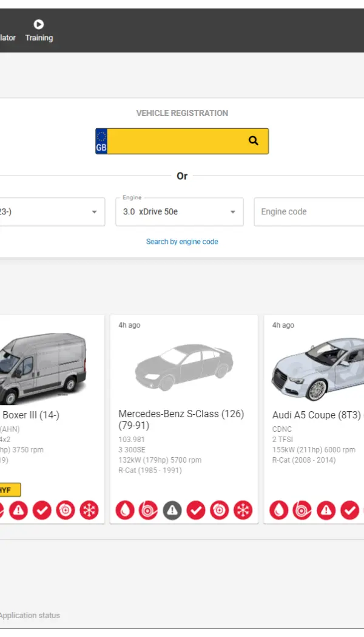Open the Boxer III van thumbnail

click(x=42, y=368)
